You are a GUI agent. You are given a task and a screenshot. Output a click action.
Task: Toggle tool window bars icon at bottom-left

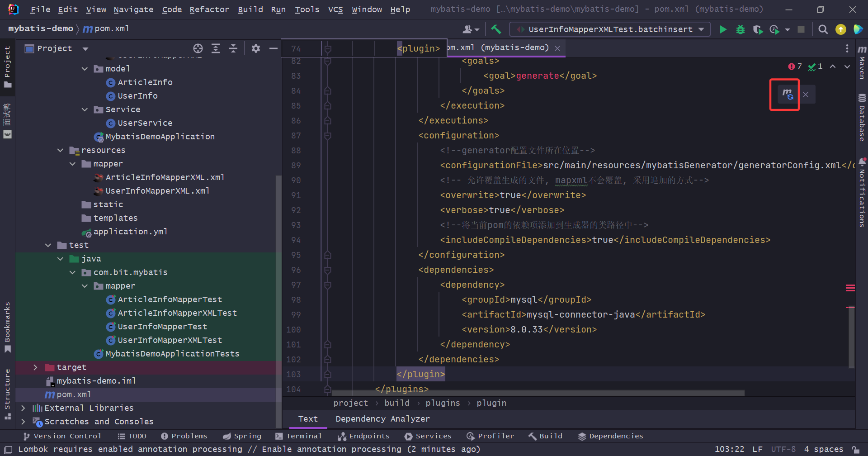click(8, 449)
